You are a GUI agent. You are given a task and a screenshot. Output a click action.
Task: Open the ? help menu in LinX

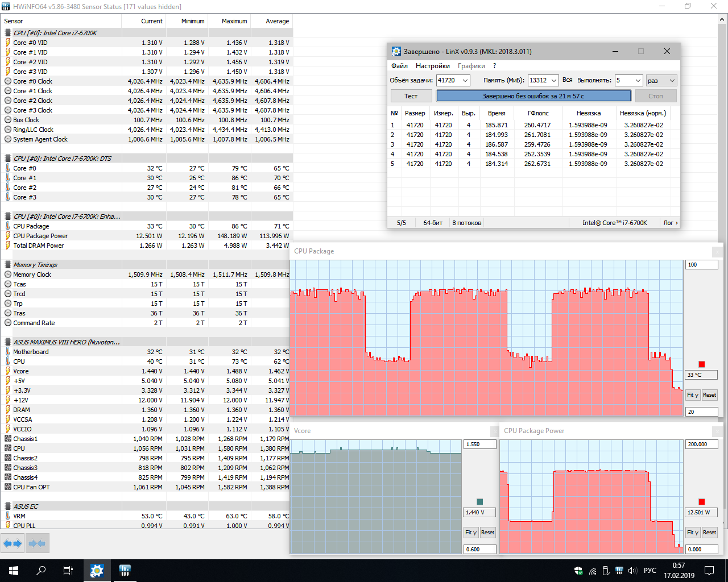(x=494, y=66)
